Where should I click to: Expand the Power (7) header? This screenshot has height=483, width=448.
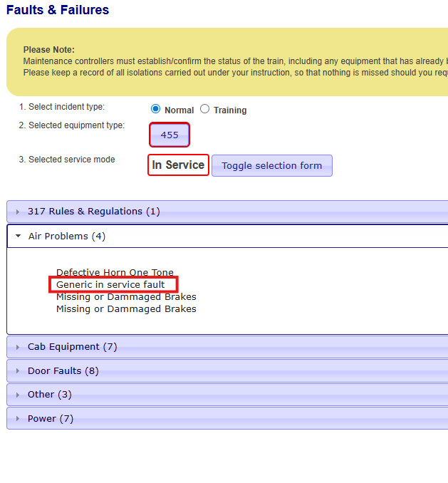51,419
